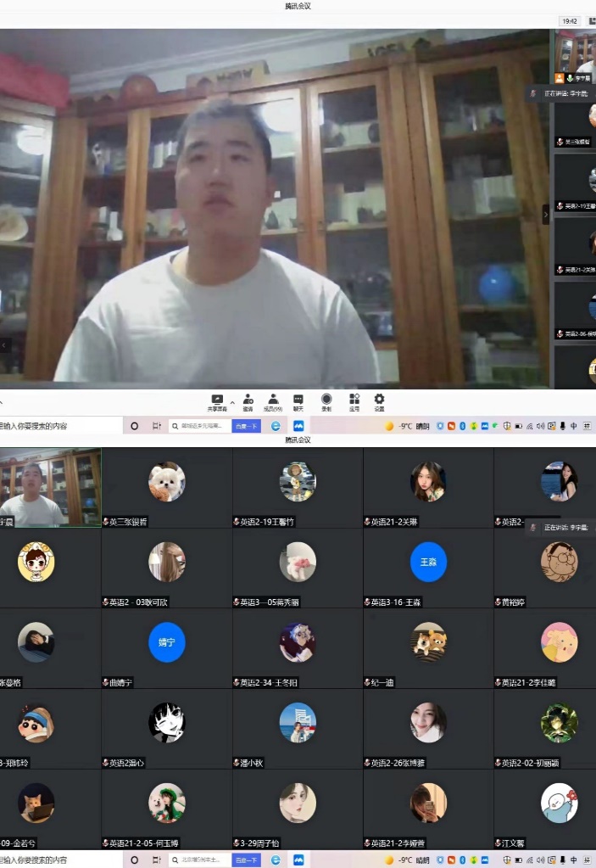596x868 pixels.
Task: Open the 设置 settings gear icon
Action: tap(379, 399)
